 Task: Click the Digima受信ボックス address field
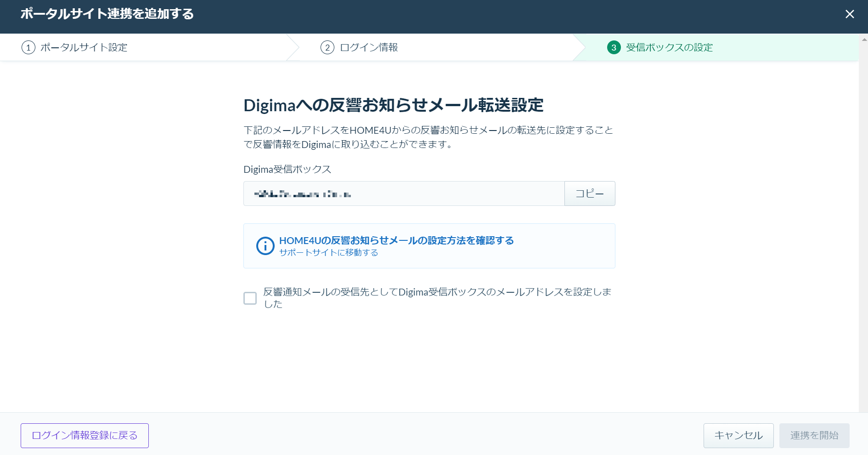pos(404,193)
